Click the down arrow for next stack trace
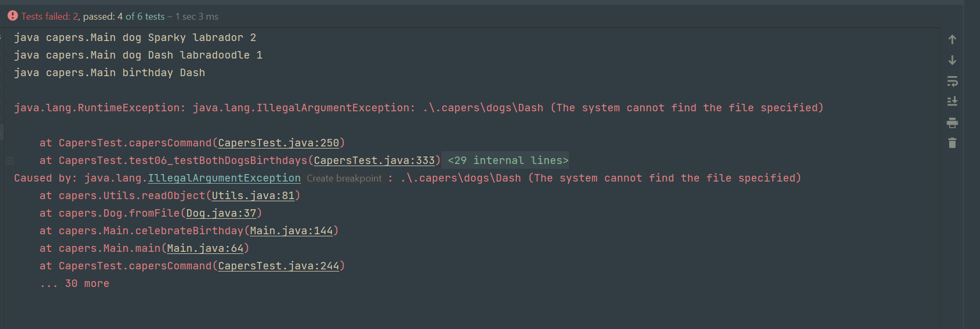 click(x=952, y=60)
